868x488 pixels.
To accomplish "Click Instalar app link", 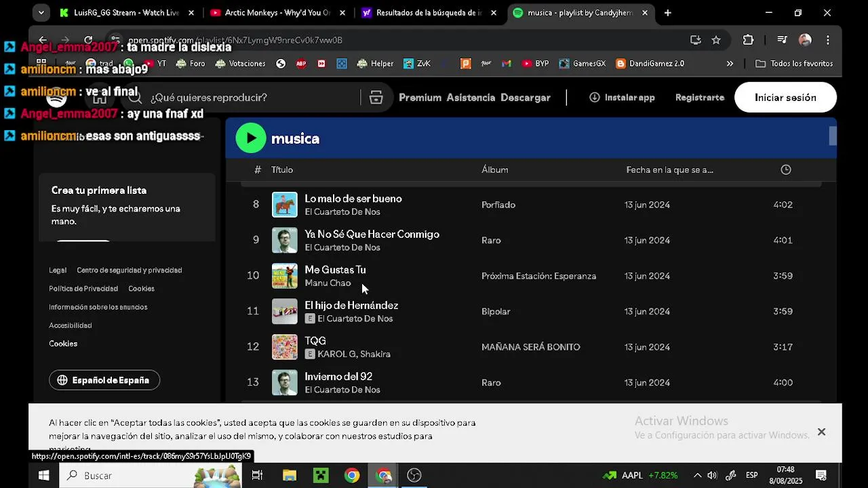I will coord(622,98).
